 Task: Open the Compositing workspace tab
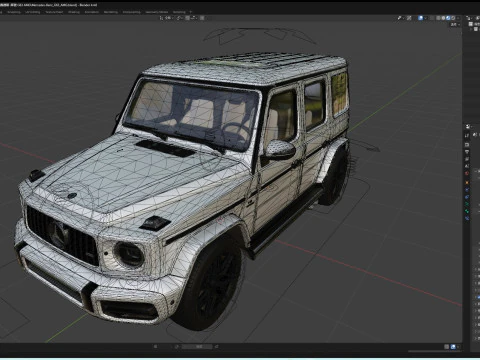point(132,12)
